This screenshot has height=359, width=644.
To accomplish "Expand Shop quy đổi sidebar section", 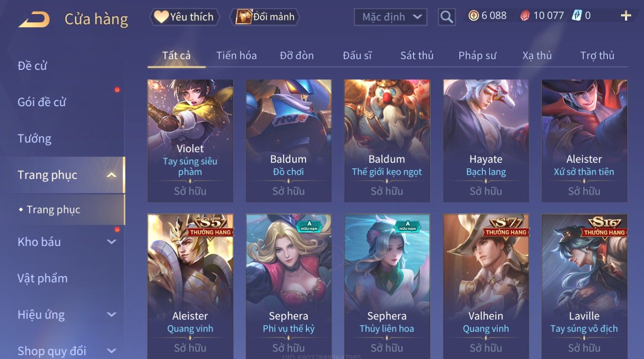I will [x=111, y=351].
